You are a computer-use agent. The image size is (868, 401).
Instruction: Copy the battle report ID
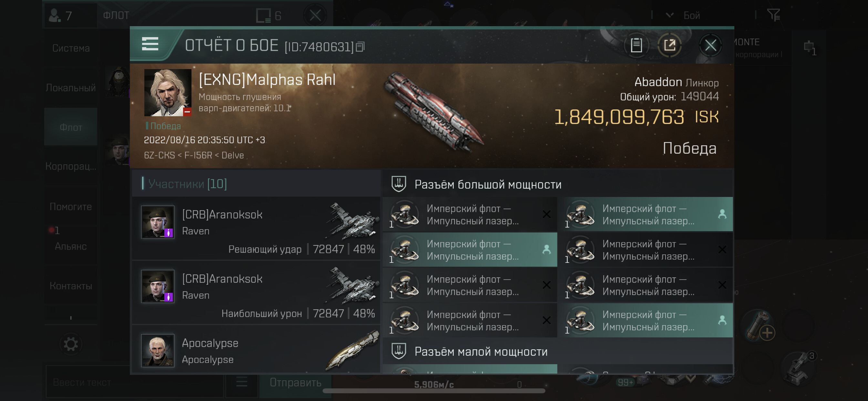pyautogui.click(x=360, y=46)
